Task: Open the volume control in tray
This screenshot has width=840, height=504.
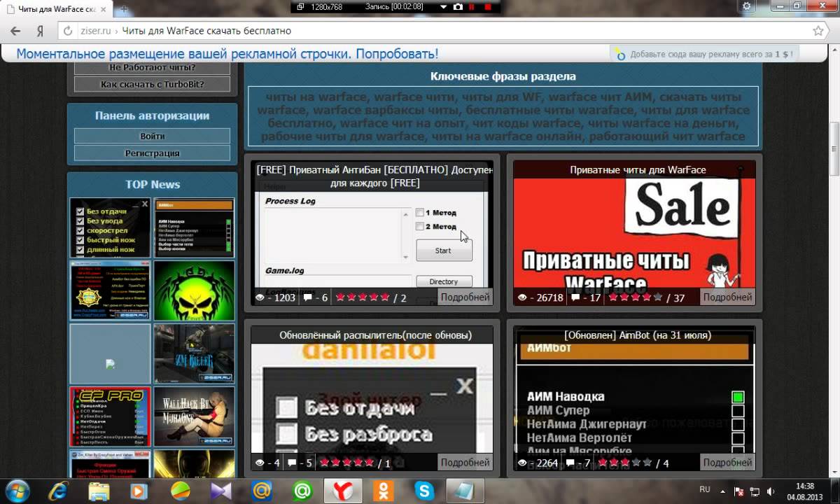Action: click(x=771, y=490)
